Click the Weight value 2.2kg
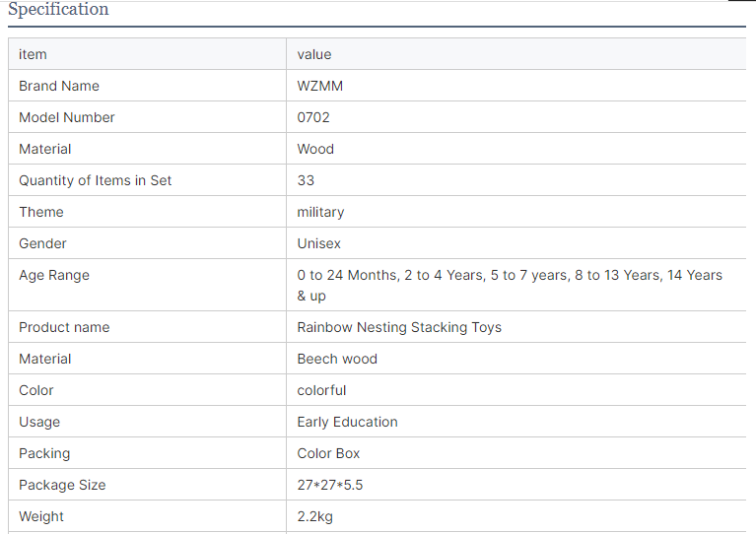This screenshot has width=756, height=534. (x=314, y=516)
